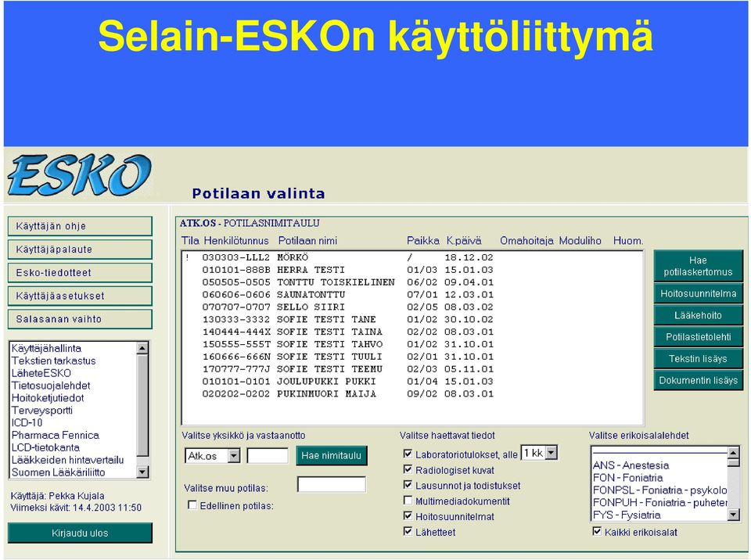Viewport: 751px width, 560px height.
Task: Click the link list scroll-up arrow
Action: [x=142, y=348]
